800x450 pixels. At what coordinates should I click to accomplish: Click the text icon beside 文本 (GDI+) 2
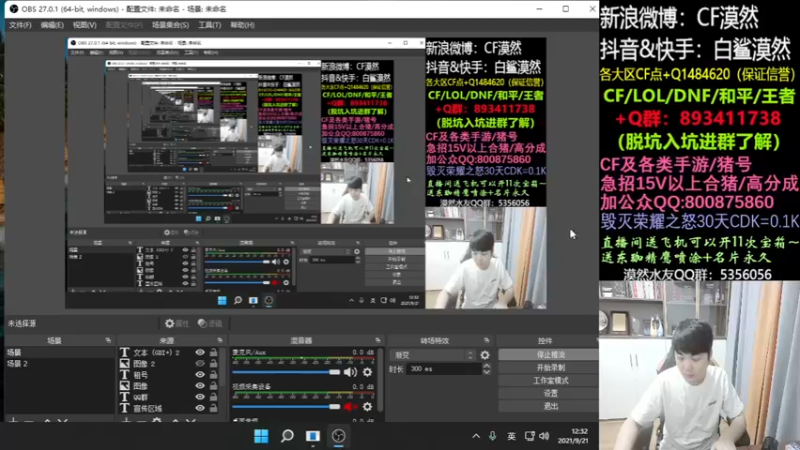point(124,353)
